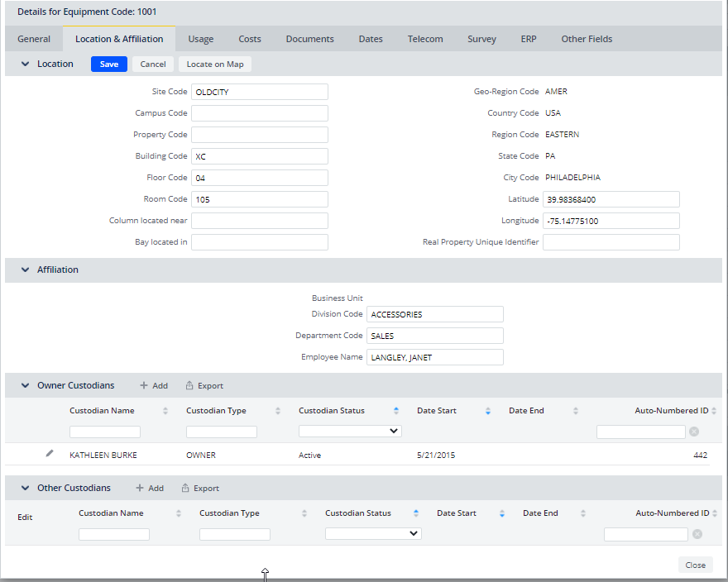728x582 pixels.
Task: Open Owner Custodian Status filter dropdown
Action: tap(350, 432)
